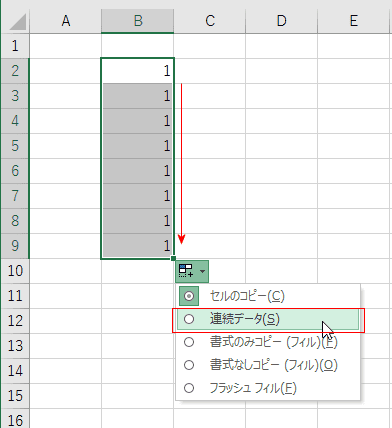Select column C header
Screen dimensions: 392x428
(x=210, y=21)
